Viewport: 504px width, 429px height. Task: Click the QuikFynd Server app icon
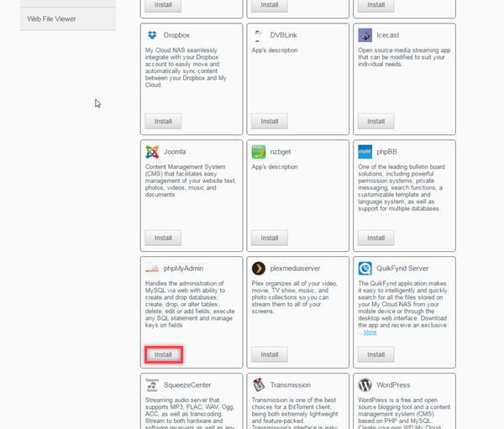[365, 269]
